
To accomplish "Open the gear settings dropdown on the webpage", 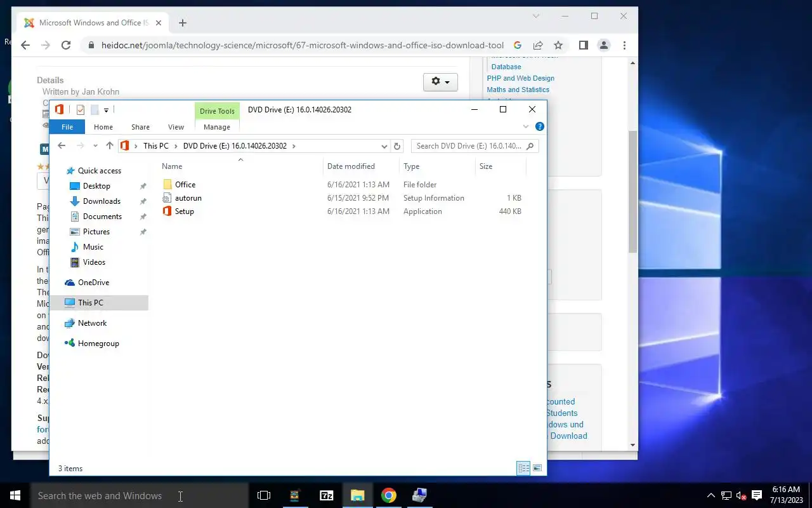I will (x=440, y=82).
